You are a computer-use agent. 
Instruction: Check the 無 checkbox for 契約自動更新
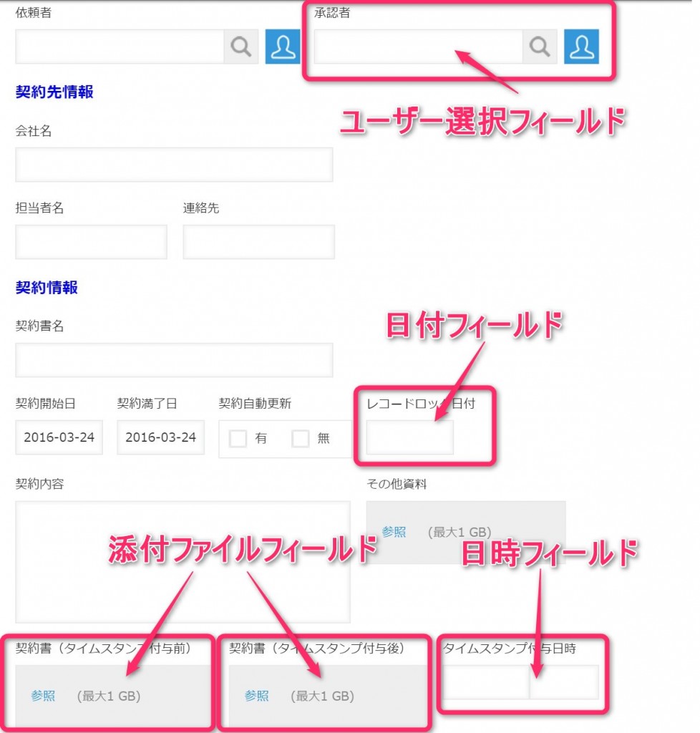click(301, 439)
